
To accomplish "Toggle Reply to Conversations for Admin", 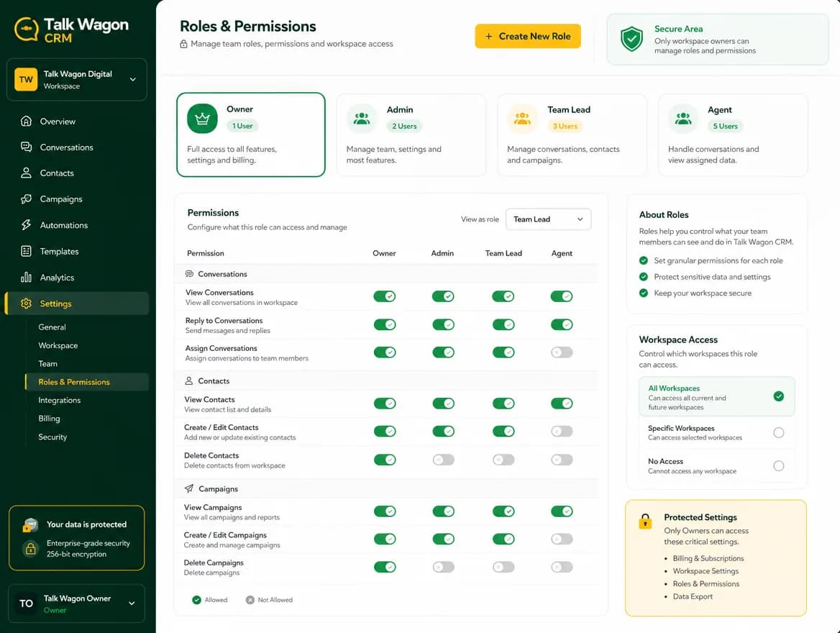I will 443,324.
